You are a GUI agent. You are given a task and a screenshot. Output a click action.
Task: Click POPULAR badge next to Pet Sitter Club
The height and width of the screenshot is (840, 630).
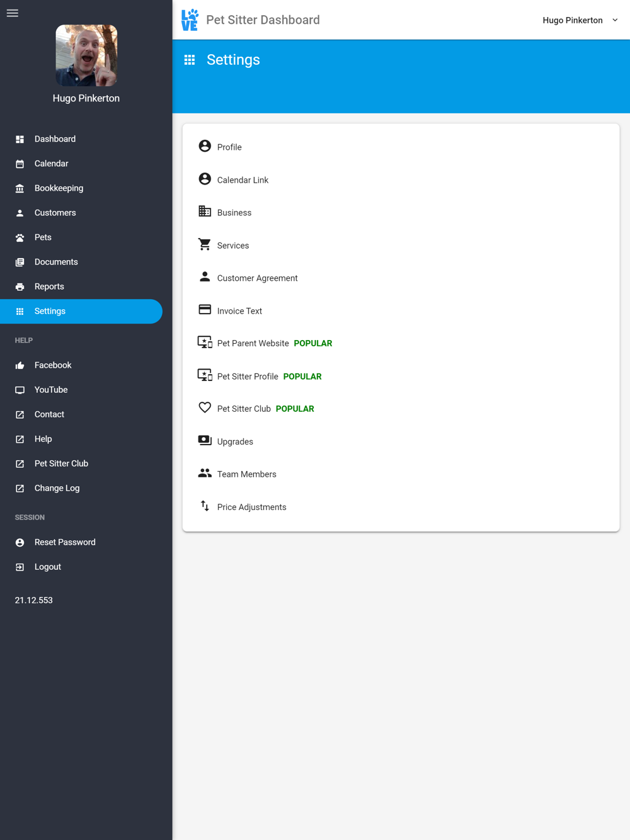295,409
